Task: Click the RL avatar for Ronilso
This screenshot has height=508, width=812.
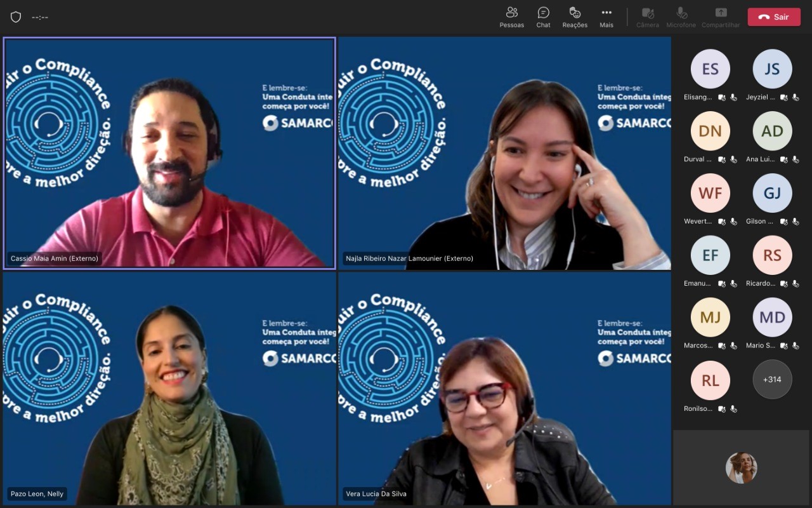Action: [x=710, y=379]
